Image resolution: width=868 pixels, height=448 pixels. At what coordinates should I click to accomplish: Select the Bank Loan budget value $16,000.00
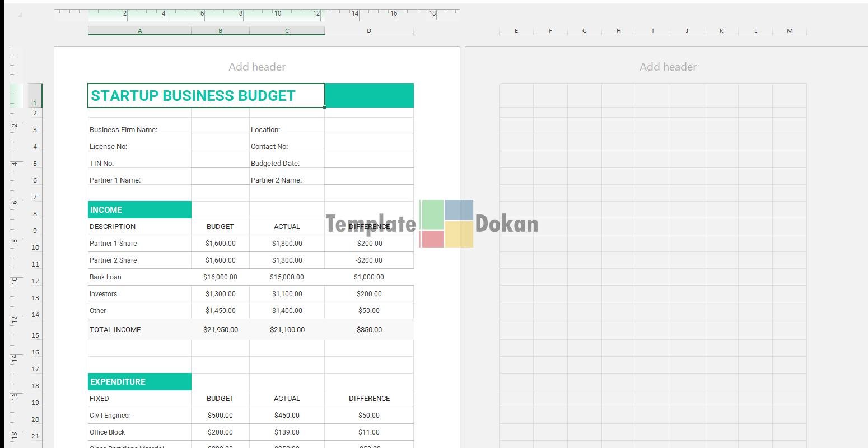tap(220, 277)
